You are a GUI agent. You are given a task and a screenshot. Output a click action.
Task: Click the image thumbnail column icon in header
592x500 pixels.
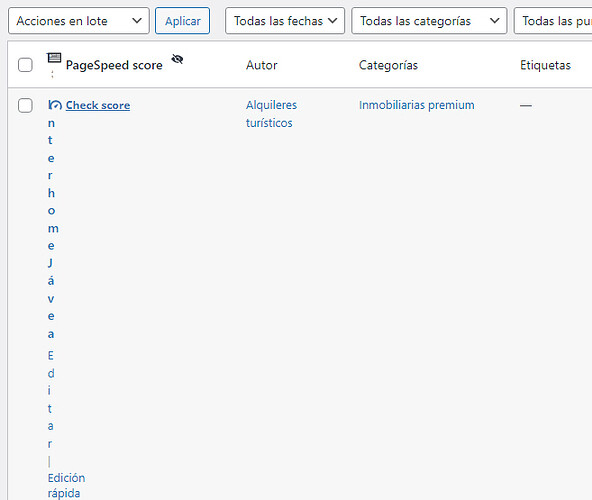pos(54,58)
